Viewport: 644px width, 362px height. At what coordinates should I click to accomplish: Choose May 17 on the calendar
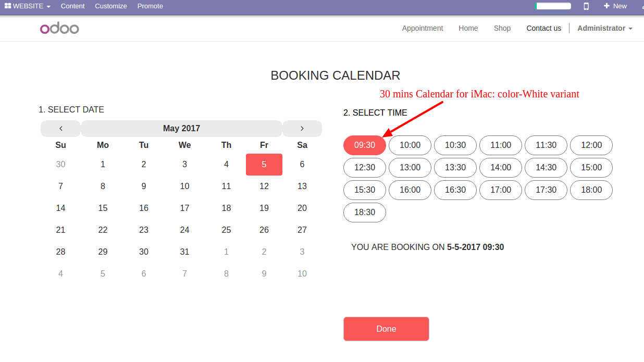pos(184,208)
